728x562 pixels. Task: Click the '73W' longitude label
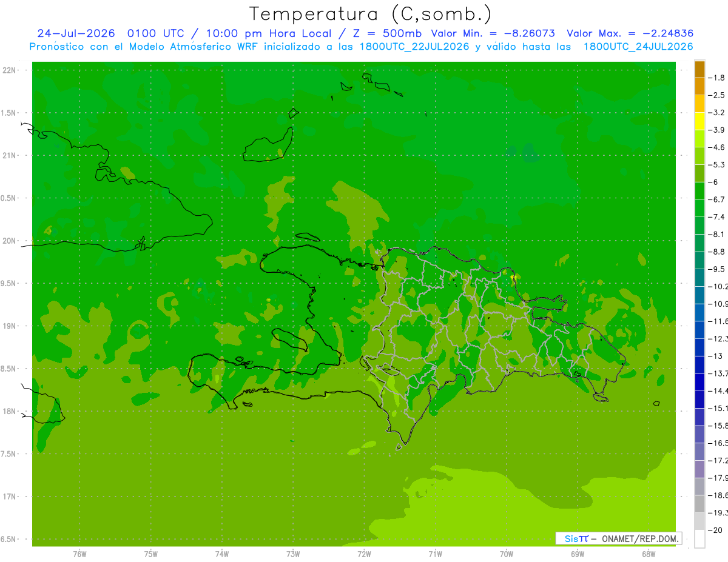(293, 554)
